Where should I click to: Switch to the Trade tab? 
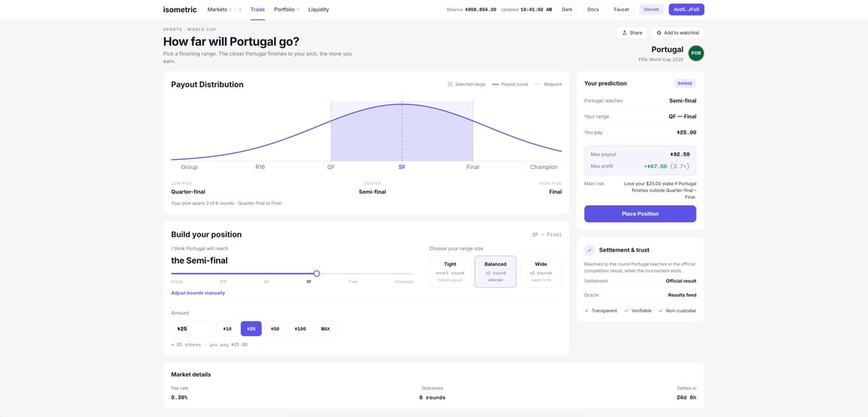point(258,9)
